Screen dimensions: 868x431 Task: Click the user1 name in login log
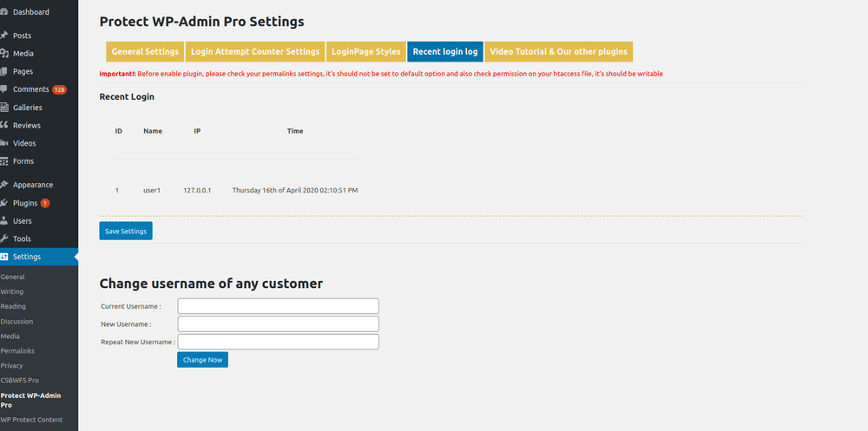[152, 190]
